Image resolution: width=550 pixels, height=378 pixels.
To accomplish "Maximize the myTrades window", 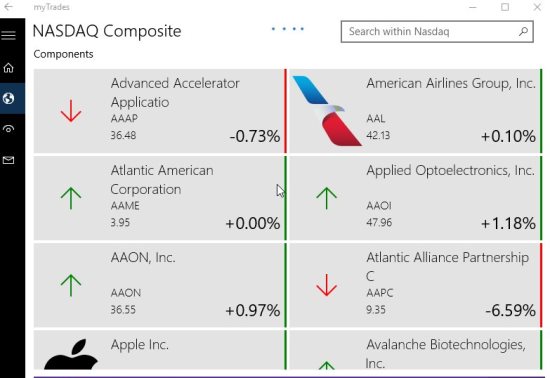I will coord(505,7).
